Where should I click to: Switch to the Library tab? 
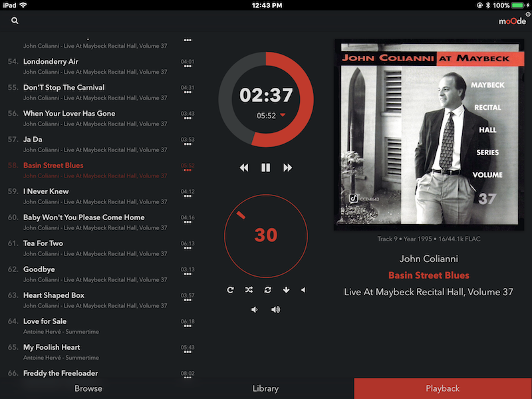[x=265, y=388]
